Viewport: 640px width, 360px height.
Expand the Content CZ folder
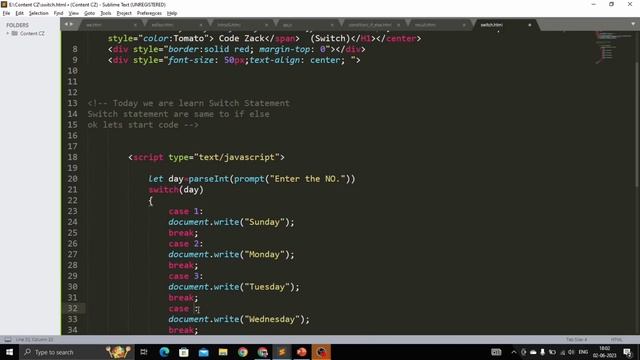(7, 33)
